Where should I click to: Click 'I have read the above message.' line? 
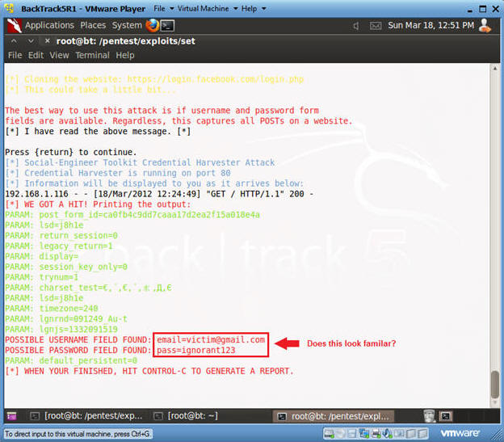pos(98,131)
